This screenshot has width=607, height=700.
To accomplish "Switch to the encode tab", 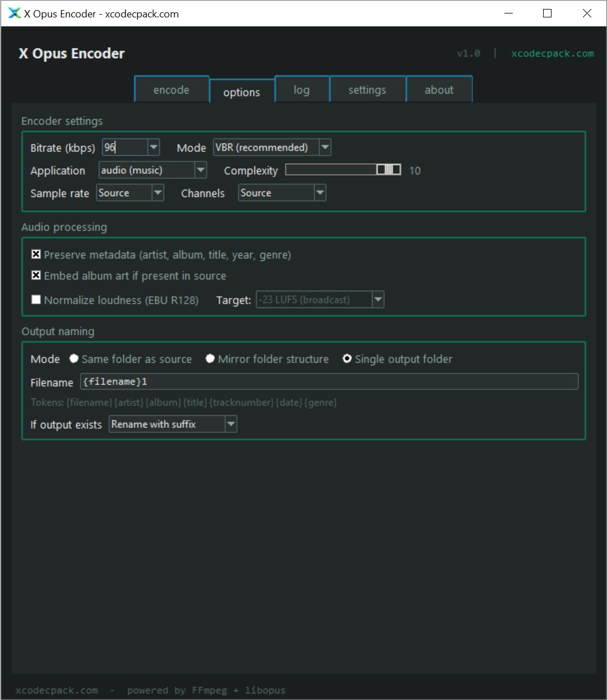I will 172,90.
